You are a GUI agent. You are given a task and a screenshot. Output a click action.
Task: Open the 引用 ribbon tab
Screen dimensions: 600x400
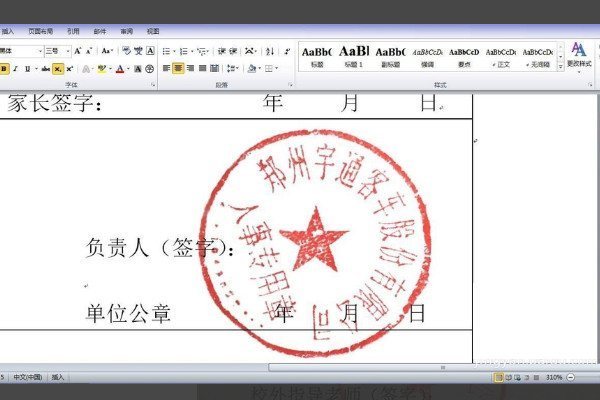pos(73,31)
